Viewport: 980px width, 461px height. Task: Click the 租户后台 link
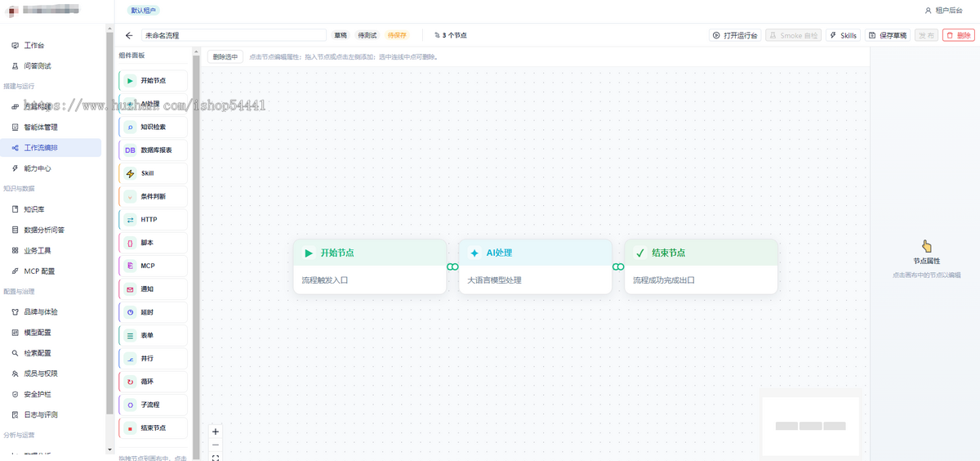[x=948, y=11]
